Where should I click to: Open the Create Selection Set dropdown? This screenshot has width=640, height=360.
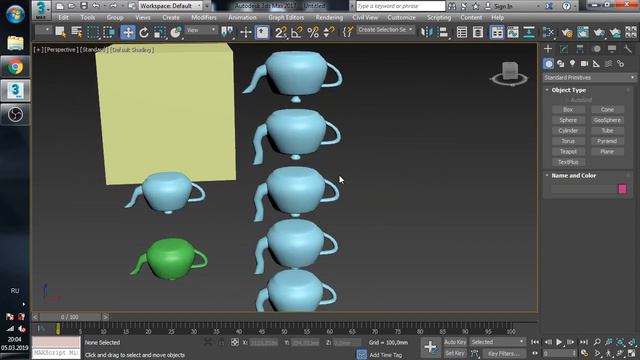[x=385, y=30]
